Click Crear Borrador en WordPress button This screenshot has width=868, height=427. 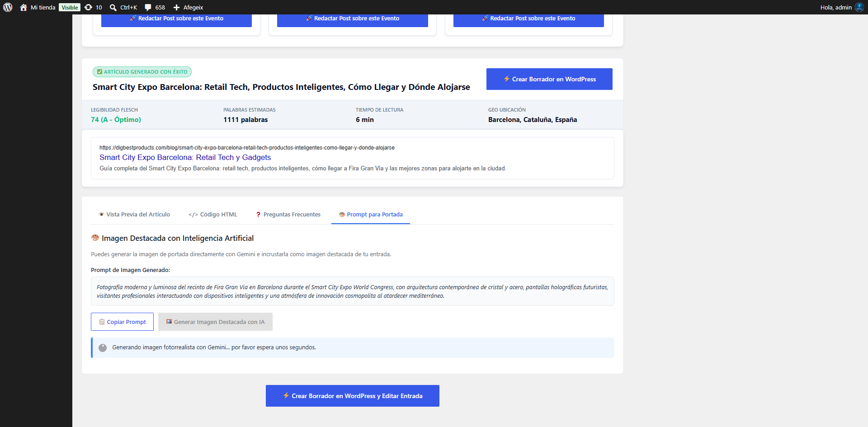coord(549,79)
